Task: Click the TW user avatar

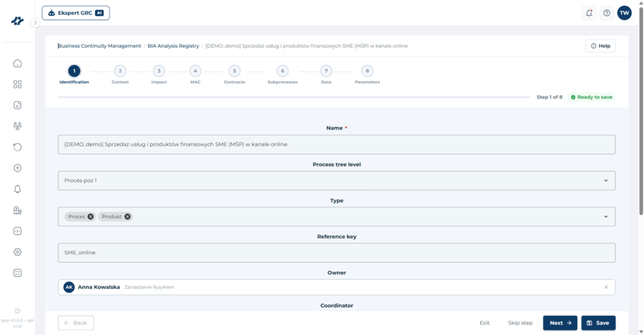Action: click(x=625, y=13)
